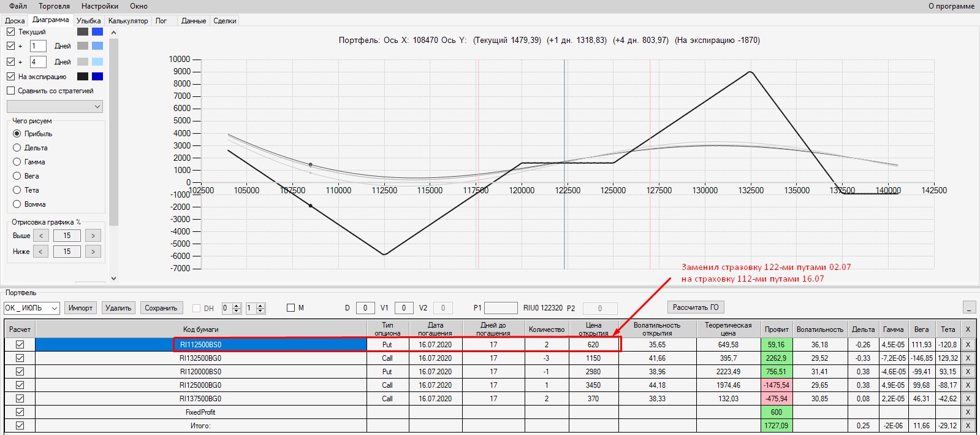The image size is (980, 435).
Task: Remove FixedProfit row with X button
Action: 968,412
